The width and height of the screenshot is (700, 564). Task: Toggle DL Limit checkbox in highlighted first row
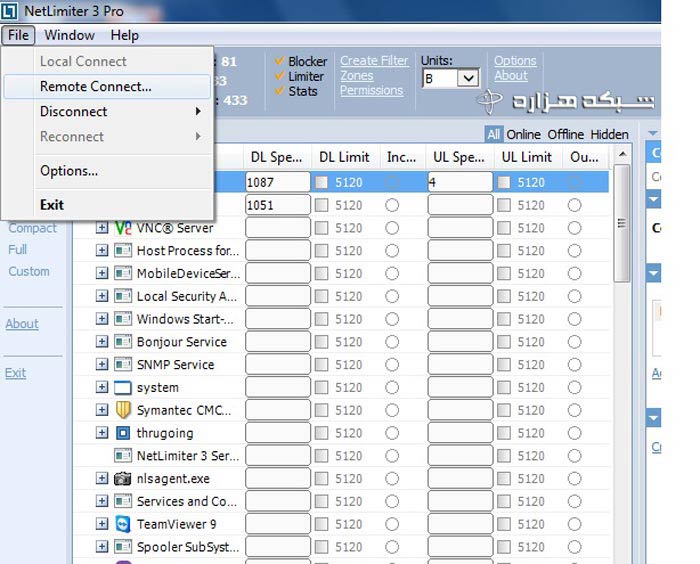(321, 182)
